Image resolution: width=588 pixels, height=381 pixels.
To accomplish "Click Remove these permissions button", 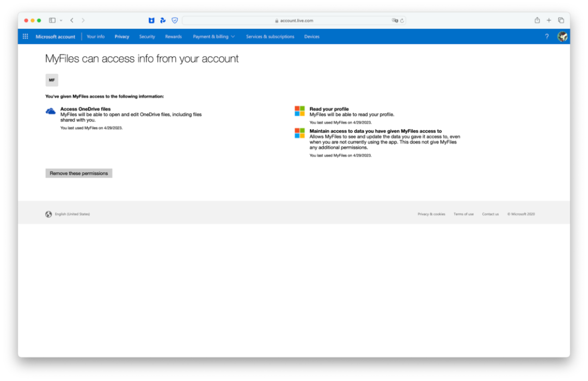I will pyautogui.click(x=79, y=173).
